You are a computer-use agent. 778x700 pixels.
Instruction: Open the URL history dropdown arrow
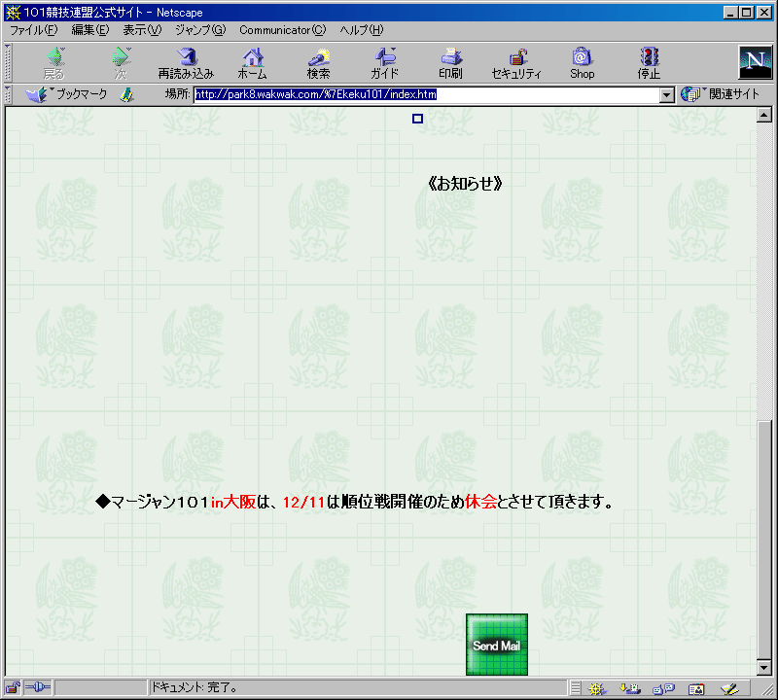coord(667,94)
